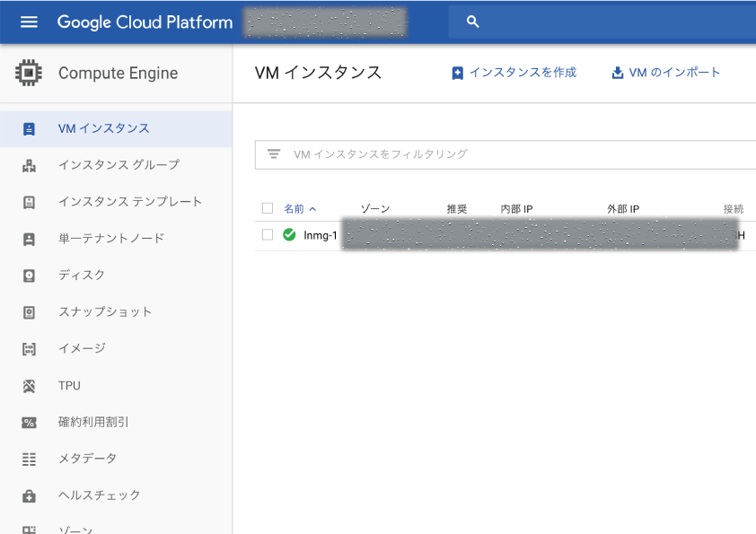Open ディスク in sidebar
Viewport: 756px width, 534px height.
116,276
